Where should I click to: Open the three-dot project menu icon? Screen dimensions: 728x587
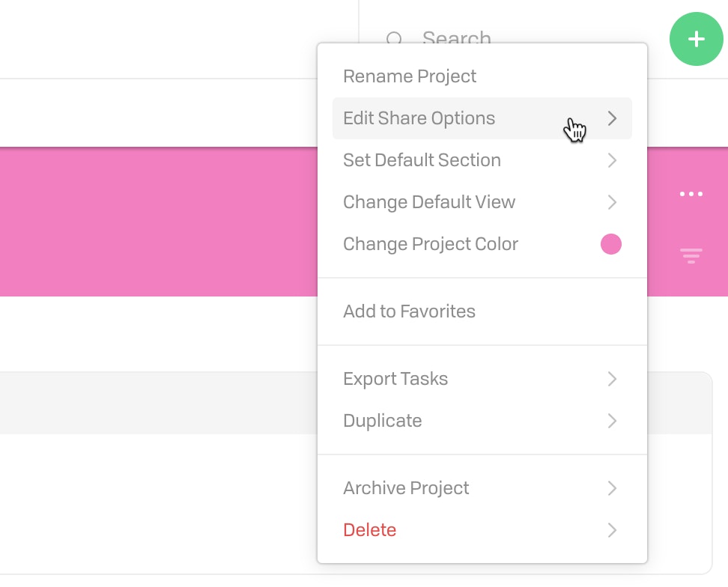691,194
